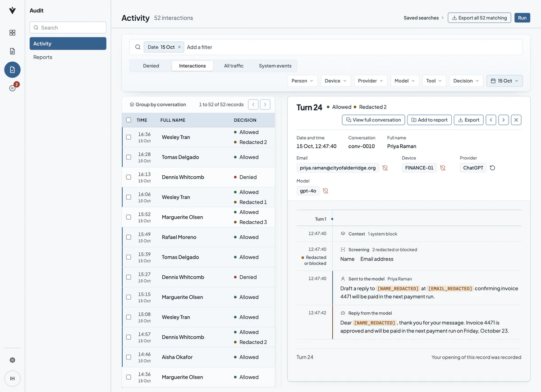Click Add to report button
The image size is (541, 392).
(429, 120)
